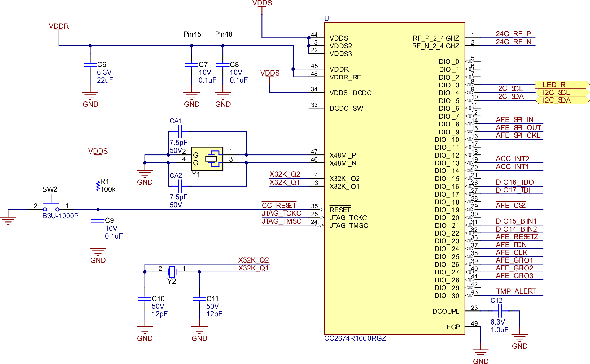
Task: Select the VDDR power symbol label
Action: 59,26
